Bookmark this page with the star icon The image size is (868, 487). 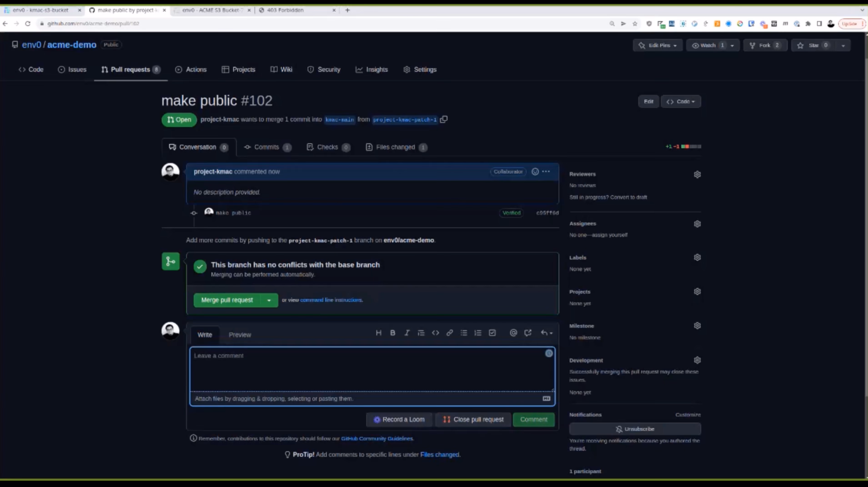point(635,24)
